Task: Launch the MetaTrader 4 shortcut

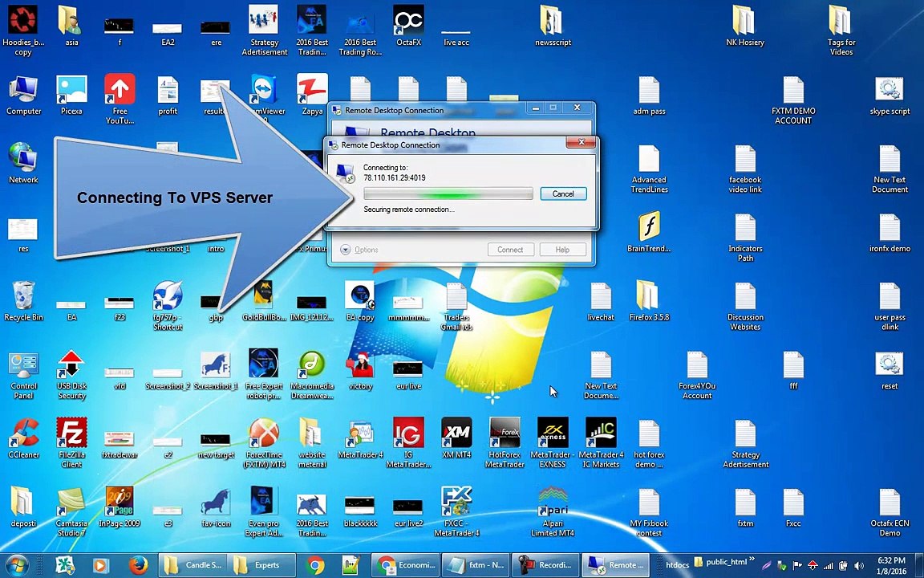Action: coord(360,439)
